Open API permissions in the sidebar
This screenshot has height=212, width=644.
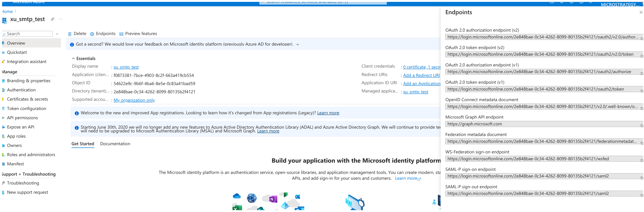click(22, 118)
